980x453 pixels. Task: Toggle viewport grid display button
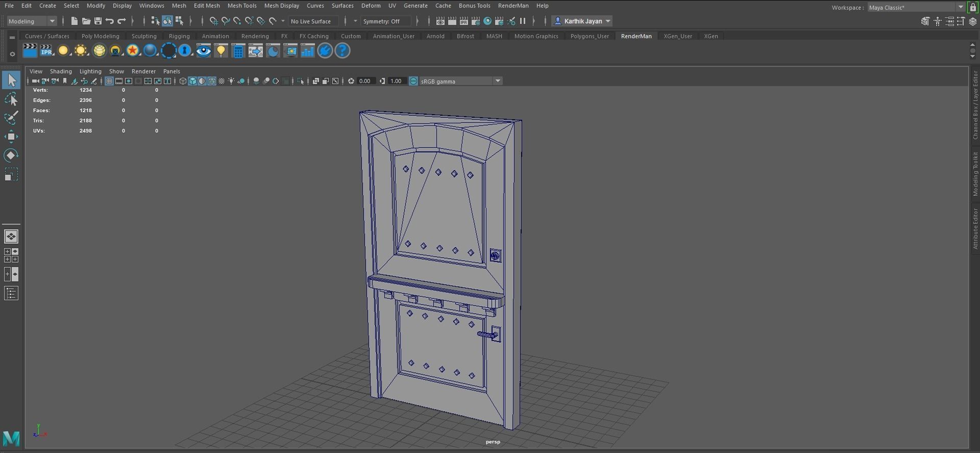(x=109, y=81)
